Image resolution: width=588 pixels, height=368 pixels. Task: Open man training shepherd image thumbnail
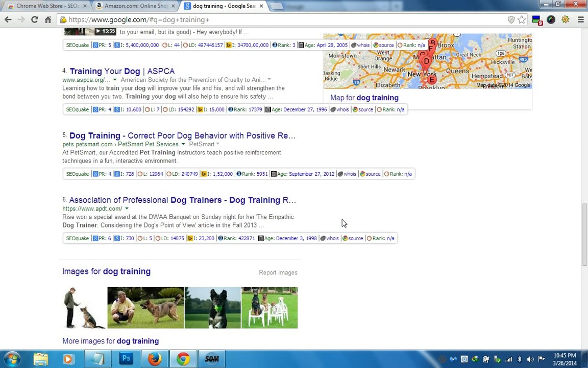pyautogui.click(x=84, y=308)
